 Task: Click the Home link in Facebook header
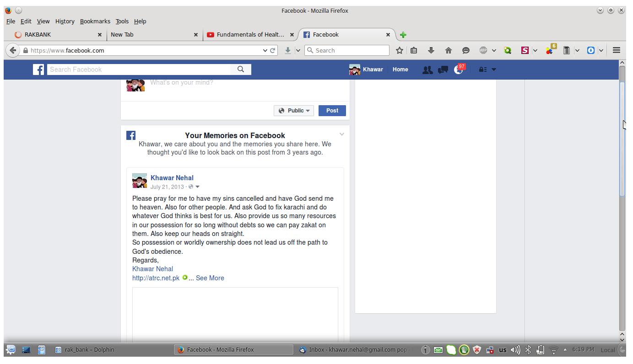click(400, 70)
